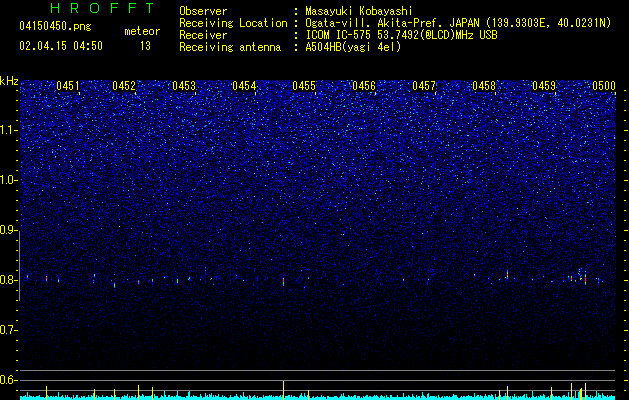Click the HROFFT title text
Image resolution: width=629 pixels, height=400 pixels.
point(103,8)
